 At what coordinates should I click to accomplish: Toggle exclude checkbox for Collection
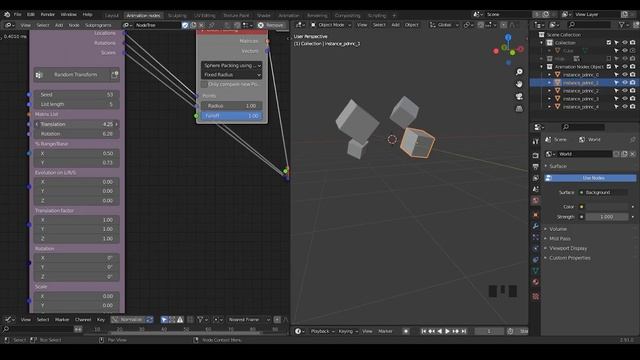coord(609,42)
